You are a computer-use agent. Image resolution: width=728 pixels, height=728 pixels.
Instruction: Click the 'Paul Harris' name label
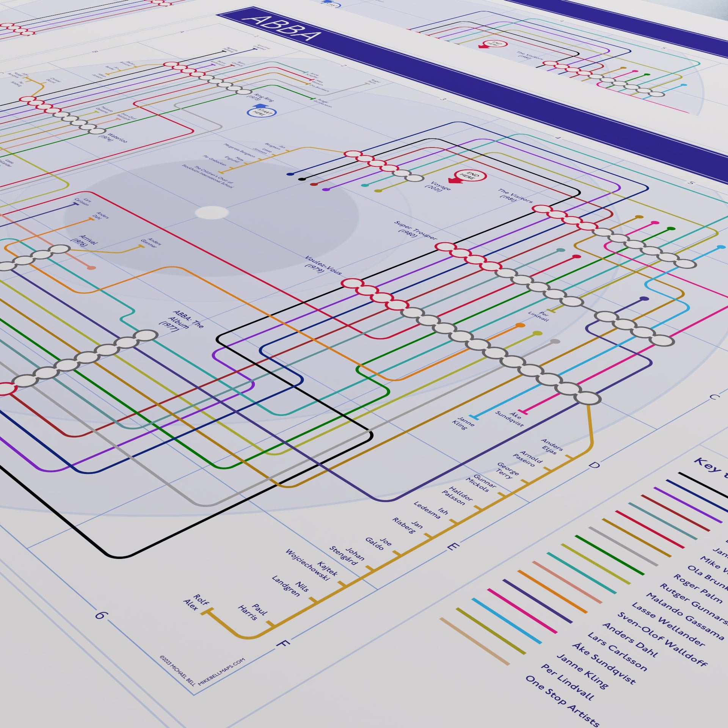point(253,612)
